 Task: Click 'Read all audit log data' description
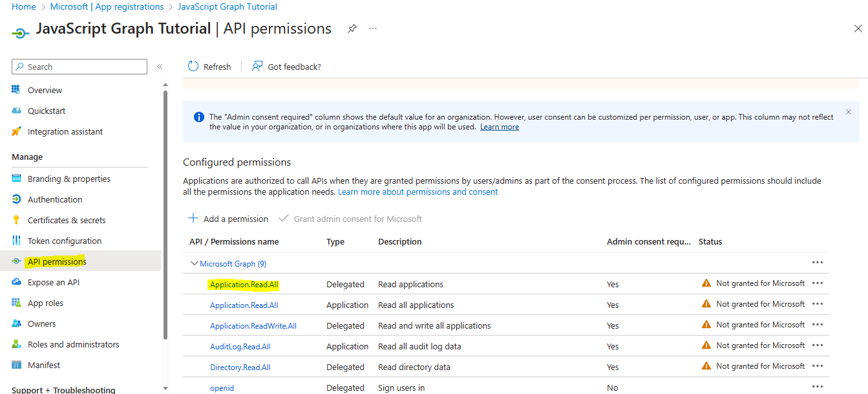(420, 346)
